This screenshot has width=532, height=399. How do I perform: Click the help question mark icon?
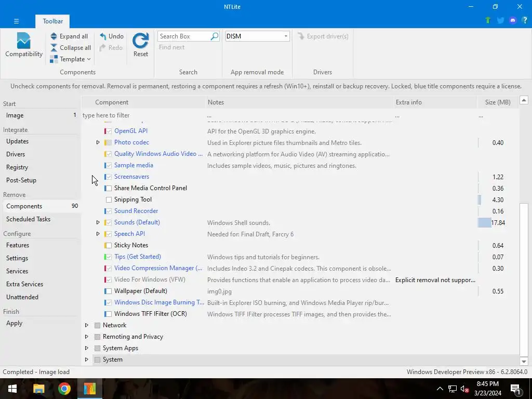tap(525, 20)
